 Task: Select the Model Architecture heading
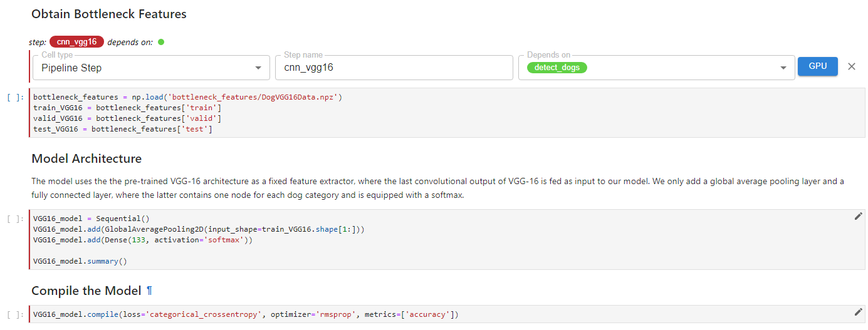click(86, 158)
